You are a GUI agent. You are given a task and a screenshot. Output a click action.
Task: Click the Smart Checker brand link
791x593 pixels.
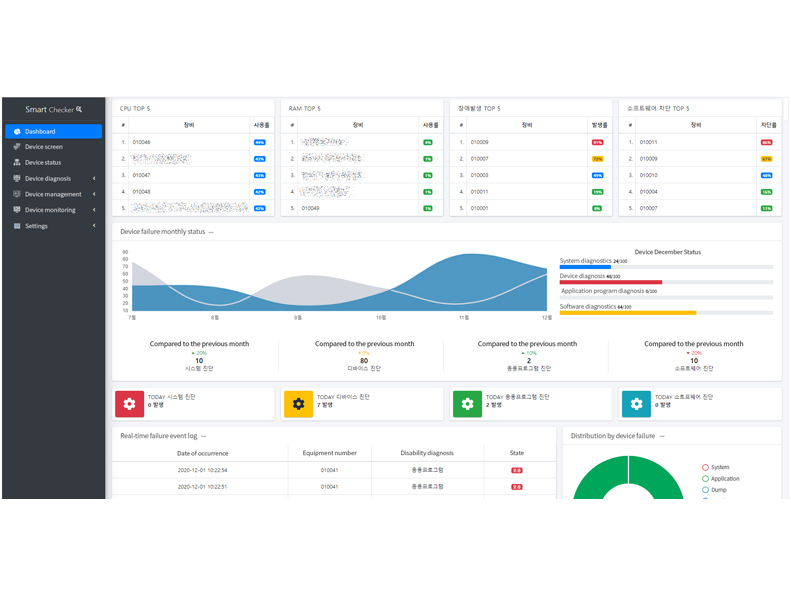tap(53, 109)
